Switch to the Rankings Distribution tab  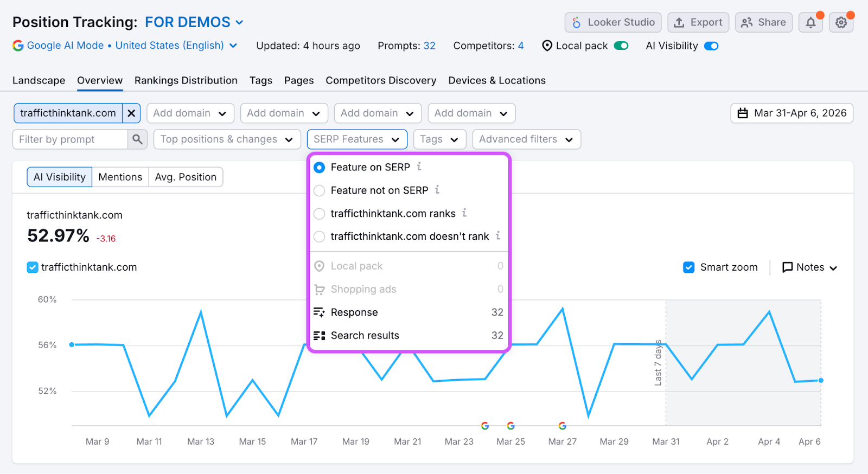click(186, 81)
